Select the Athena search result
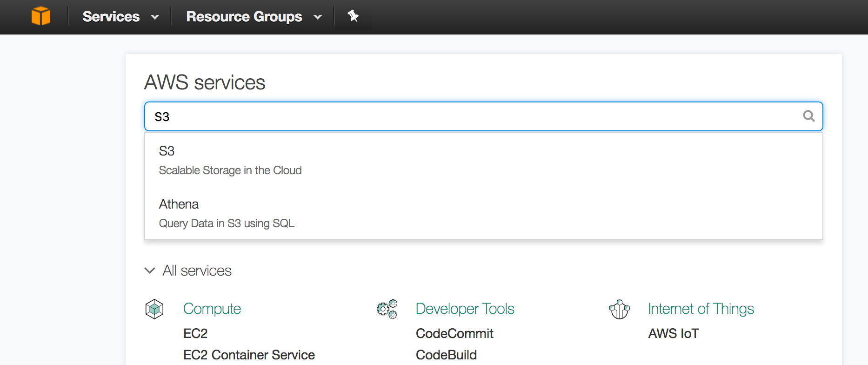 (484, 213)
